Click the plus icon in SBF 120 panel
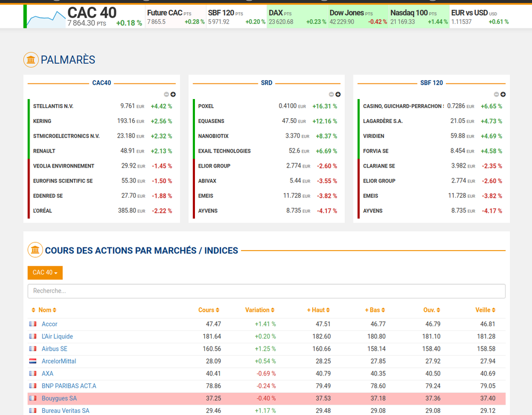Screen dimensions: 532x415 click(x=503, y=94)
